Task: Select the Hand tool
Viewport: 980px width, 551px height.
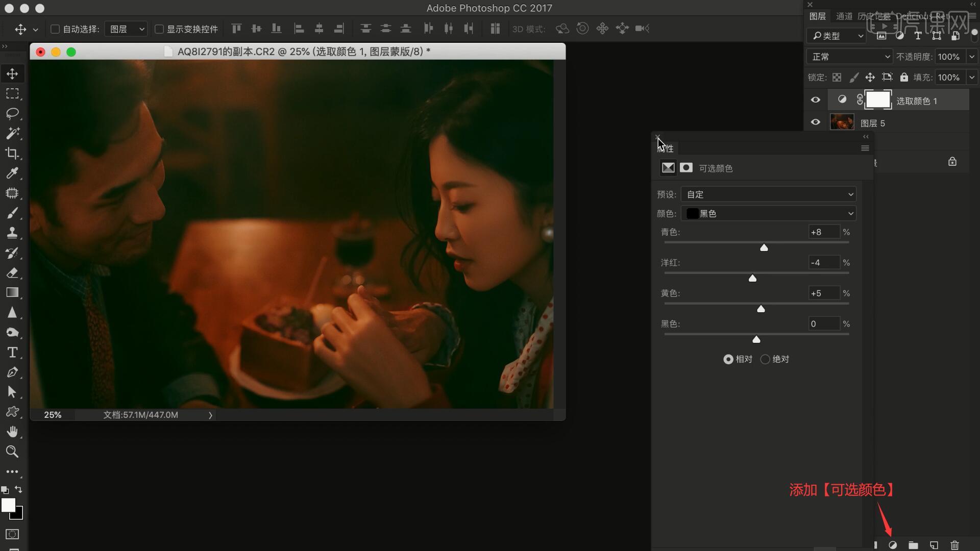Action: coord(12,432)
